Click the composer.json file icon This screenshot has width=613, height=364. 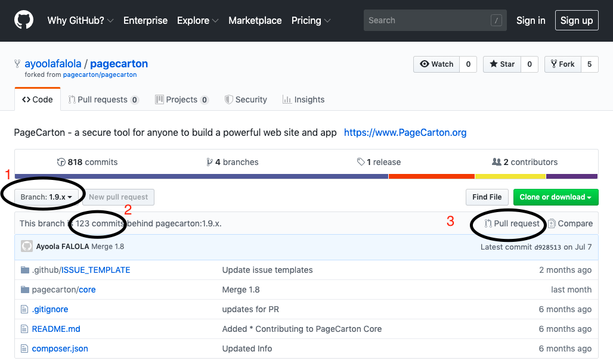[24, 349]
